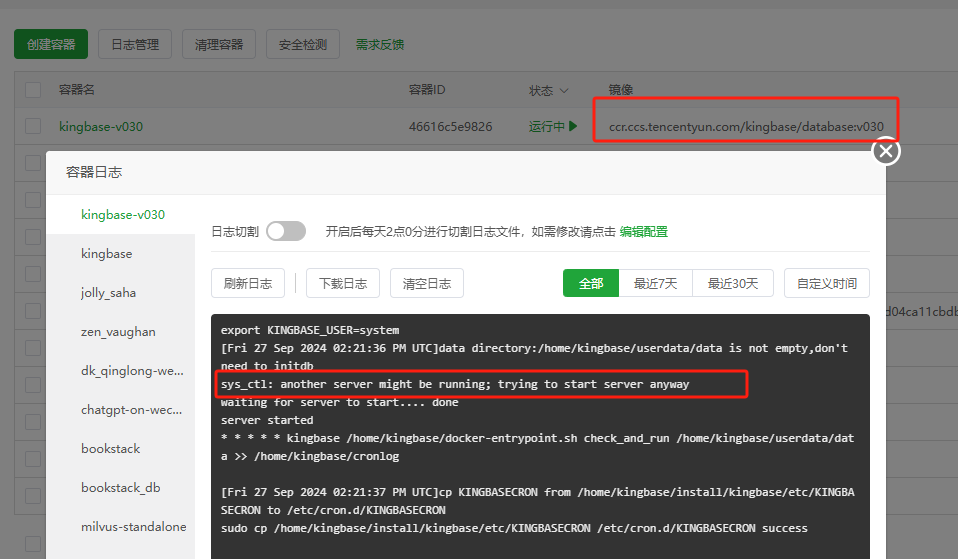Viewport: 958px width, 559px height.
Task: Expand the status column filter arrow
Action: click(x=564, y=90)
